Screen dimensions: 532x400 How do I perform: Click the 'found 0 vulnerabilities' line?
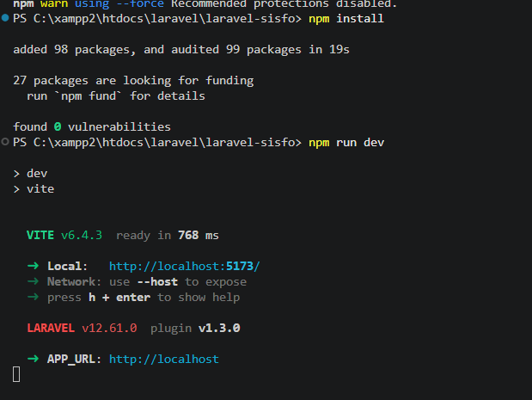(92, 127)
